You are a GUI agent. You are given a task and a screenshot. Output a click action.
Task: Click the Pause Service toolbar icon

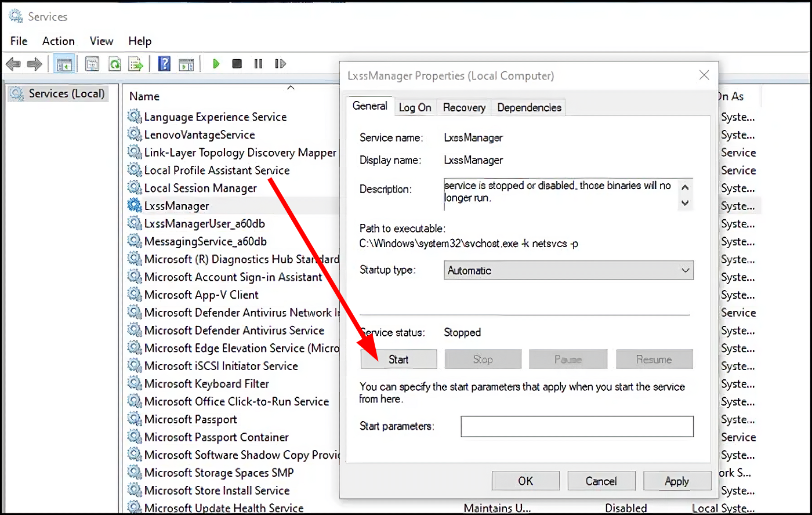click(x=258, y=64)
